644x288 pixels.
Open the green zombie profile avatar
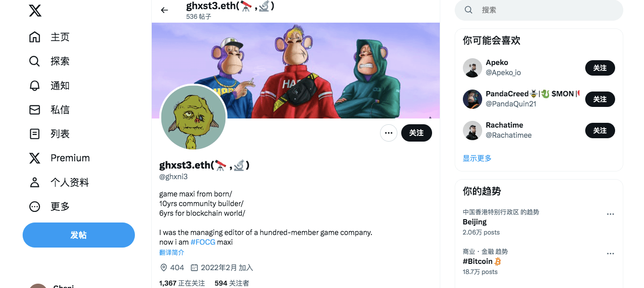pyautogui.click(x=193, y=118)
